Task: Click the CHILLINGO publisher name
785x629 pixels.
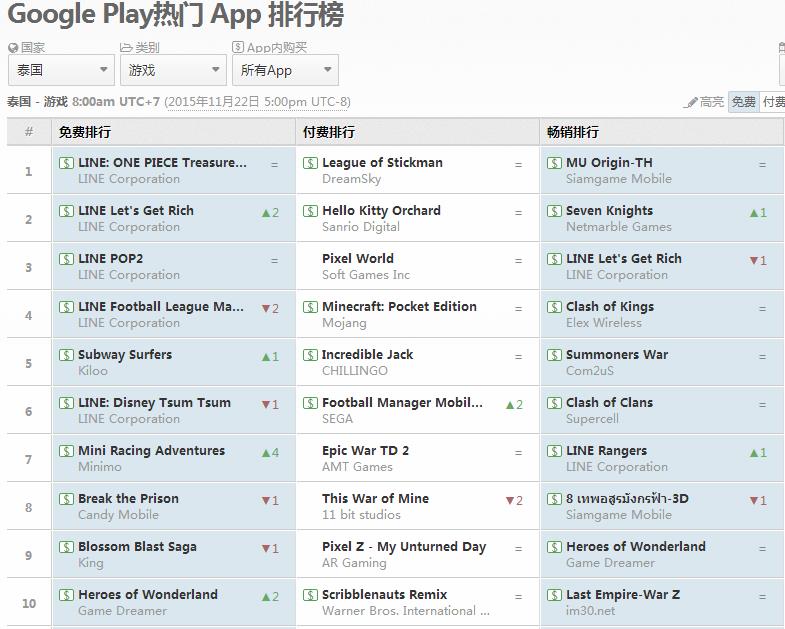Action: [355, 371]
